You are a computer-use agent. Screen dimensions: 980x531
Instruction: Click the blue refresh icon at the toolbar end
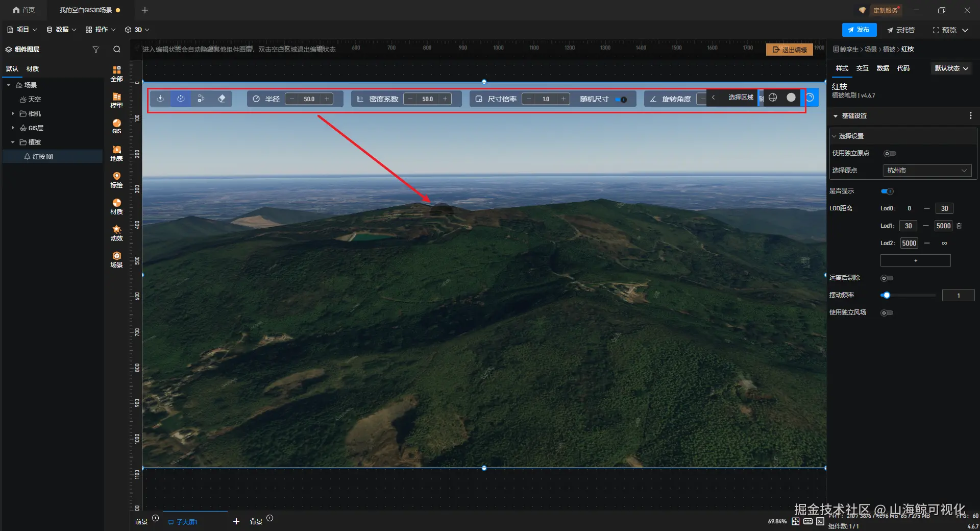(810, 98)
